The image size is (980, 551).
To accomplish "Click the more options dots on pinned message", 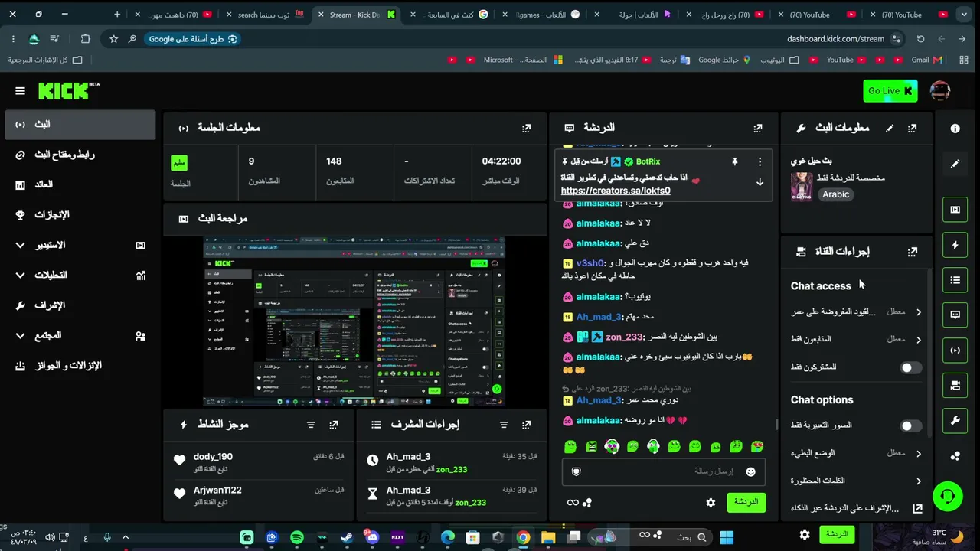I will point(759,161).
